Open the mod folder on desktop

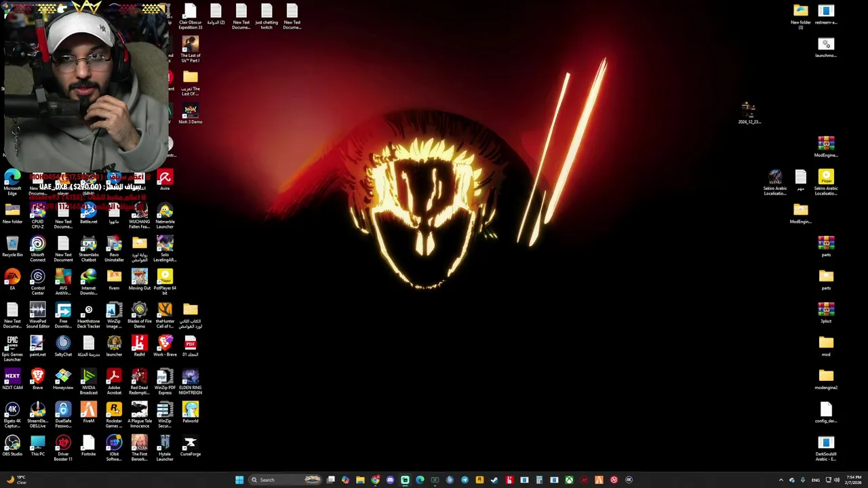tap(826, 347)
